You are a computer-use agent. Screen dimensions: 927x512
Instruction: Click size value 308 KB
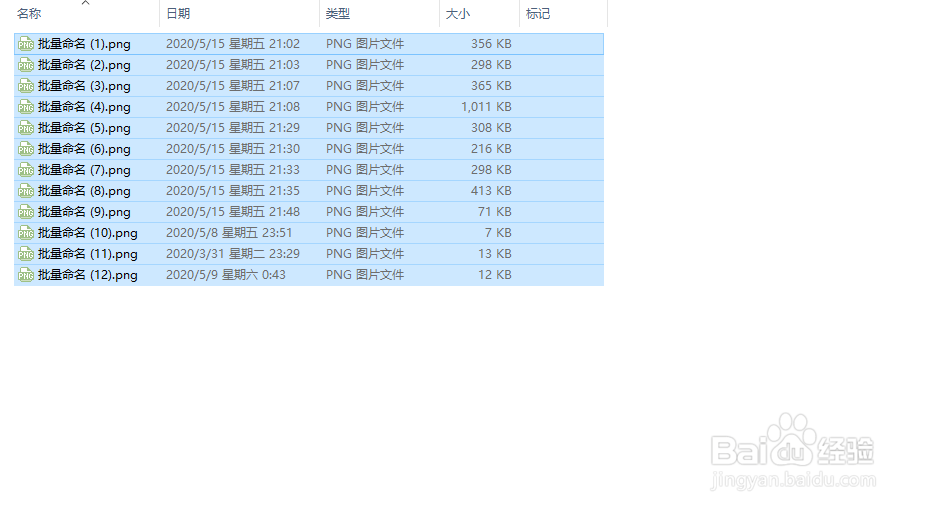coord(491,128)
